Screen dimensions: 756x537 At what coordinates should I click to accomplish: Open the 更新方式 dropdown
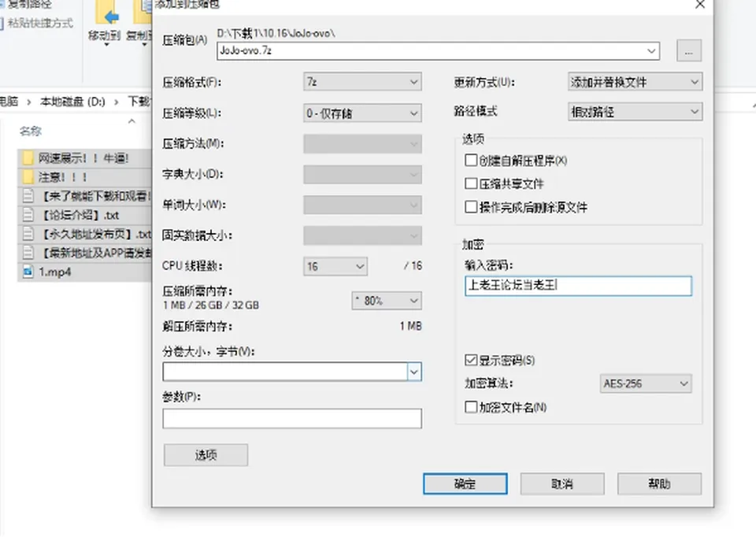tap(635, 82)
